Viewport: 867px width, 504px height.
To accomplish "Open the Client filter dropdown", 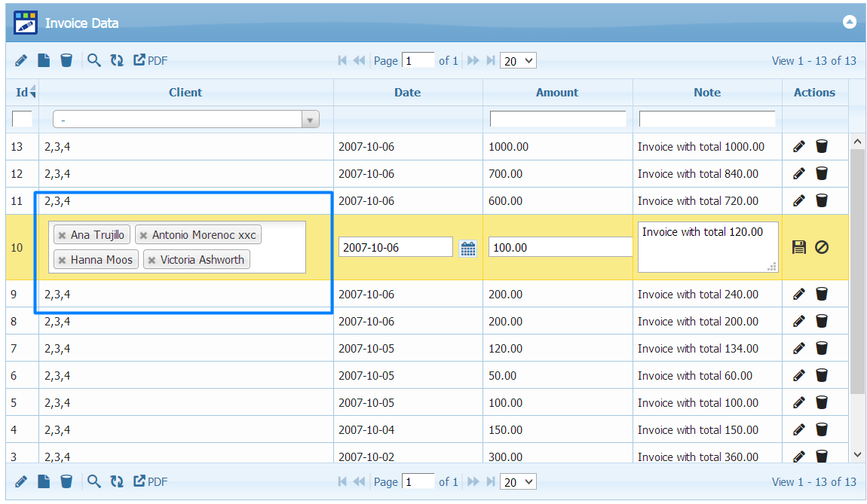I will tap(309, 118).
